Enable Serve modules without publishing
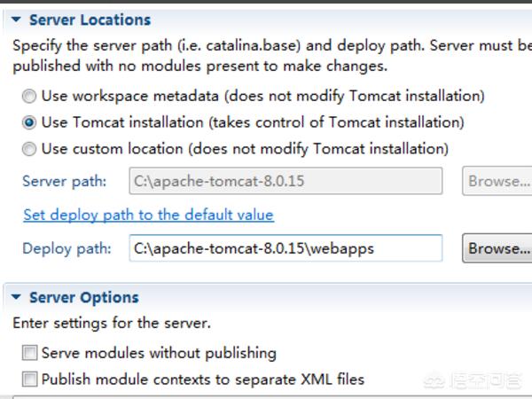 (30, 353)
